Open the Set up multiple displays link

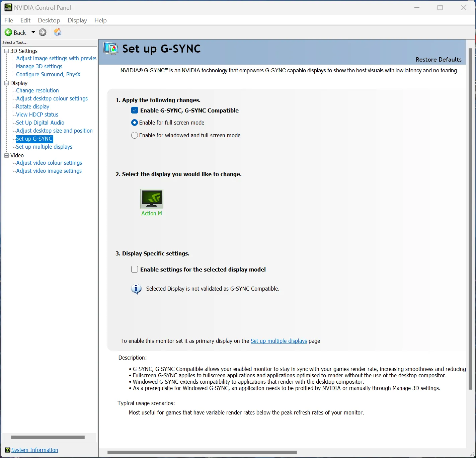(279, 341)
